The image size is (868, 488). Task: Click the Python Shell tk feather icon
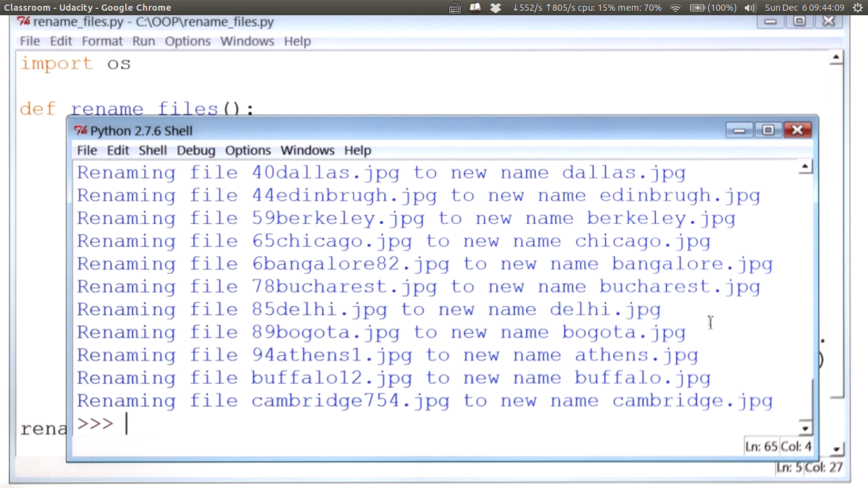click(x=80, y=131)
